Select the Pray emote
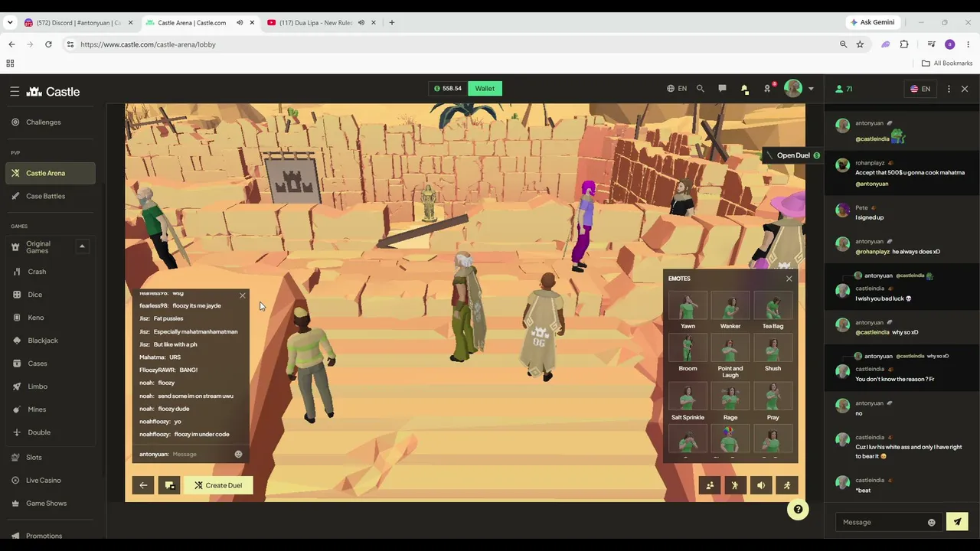 point(773,402)
